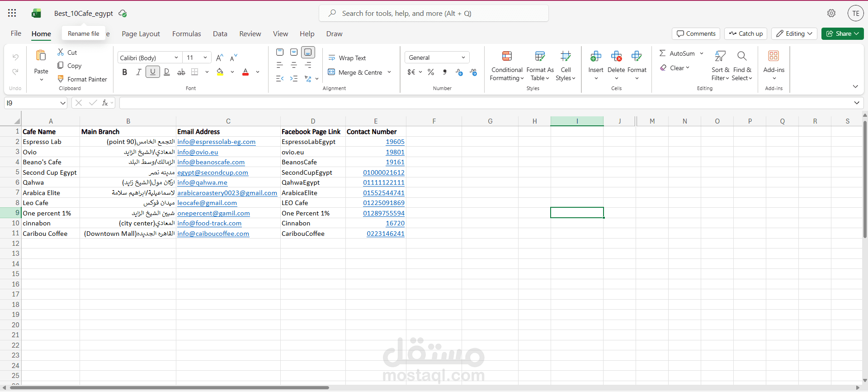Click the Copy icon
This screenshot has height=392, width=868.
tap(61, 65)
